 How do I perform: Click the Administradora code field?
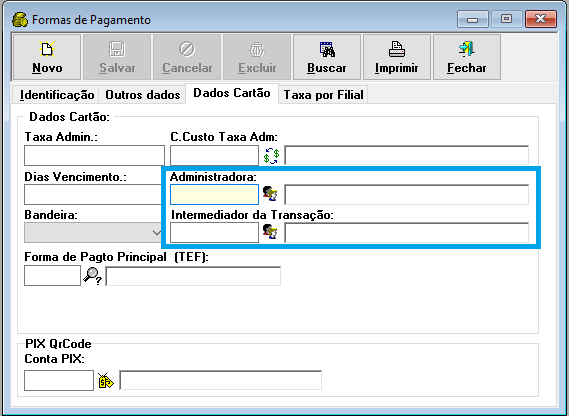tap(214, 194)
